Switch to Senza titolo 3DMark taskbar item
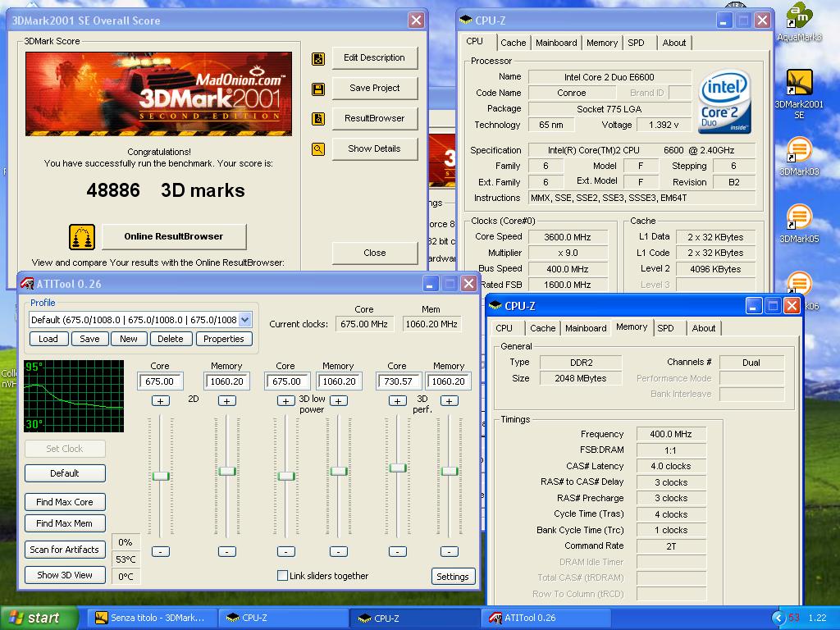 coord(150,618)
